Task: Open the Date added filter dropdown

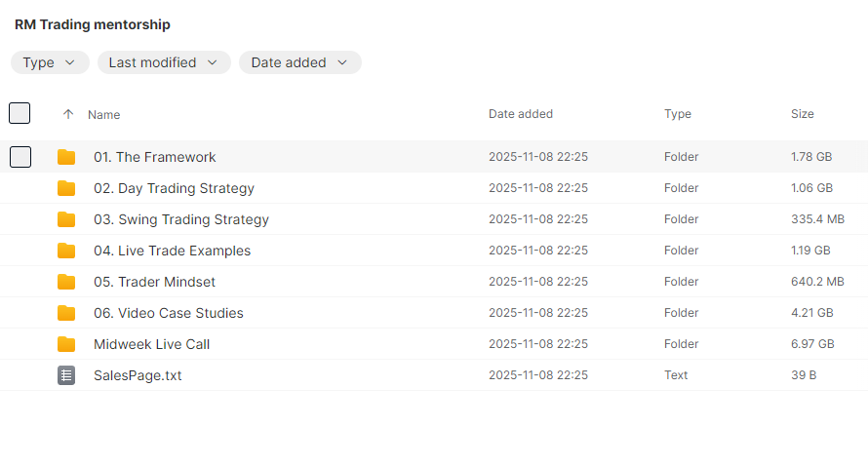Action: tap(299, 62)
